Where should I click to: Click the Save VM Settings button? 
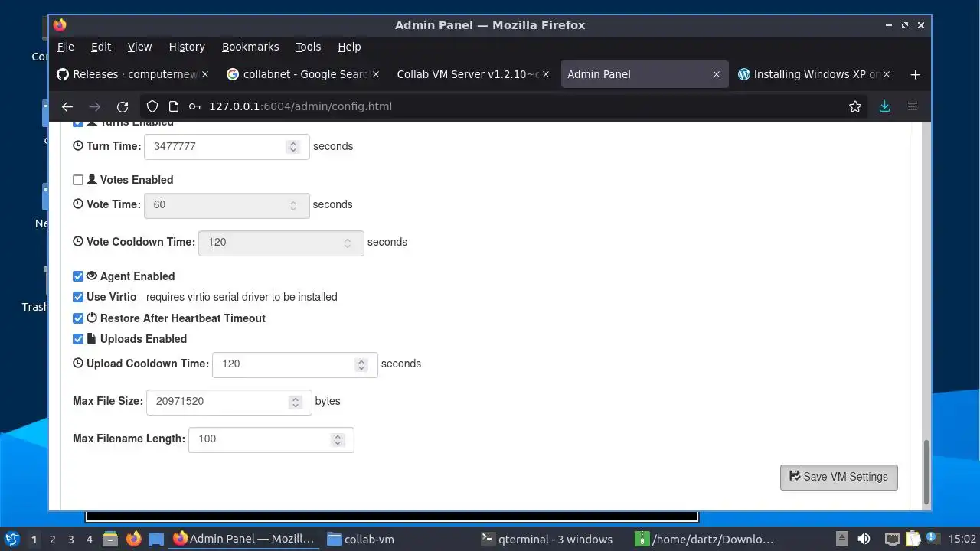(839, 477)
